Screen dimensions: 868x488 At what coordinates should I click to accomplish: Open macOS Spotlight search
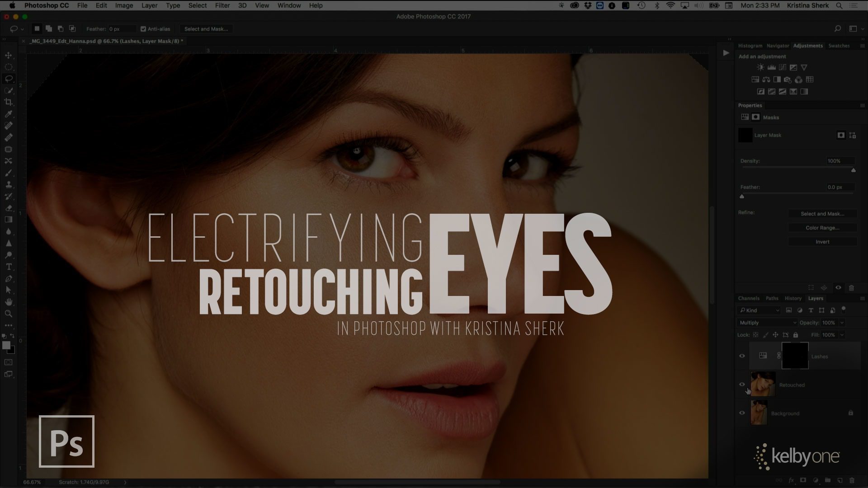(x=839, y=5)
